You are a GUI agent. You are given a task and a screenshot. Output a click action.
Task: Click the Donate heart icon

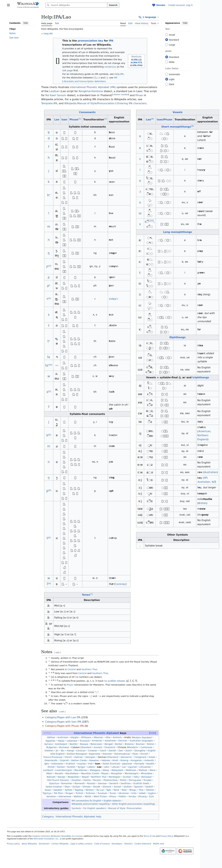(154, 5)
